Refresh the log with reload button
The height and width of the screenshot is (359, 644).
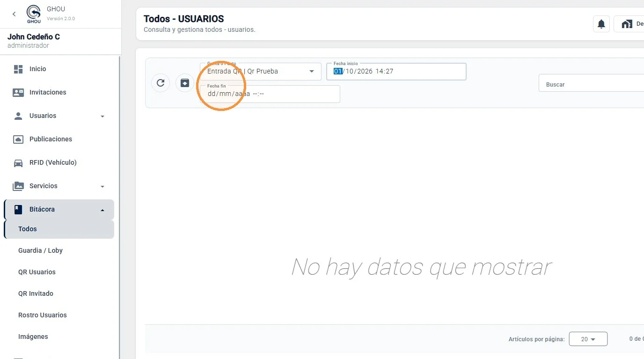pos(161,83)
